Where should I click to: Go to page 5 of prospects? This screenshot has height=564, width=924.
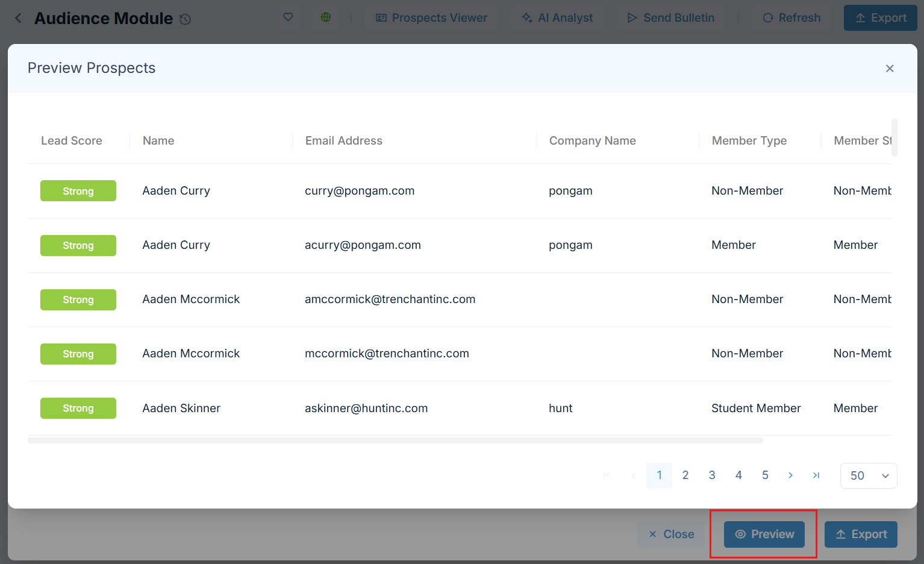[765, 475]
